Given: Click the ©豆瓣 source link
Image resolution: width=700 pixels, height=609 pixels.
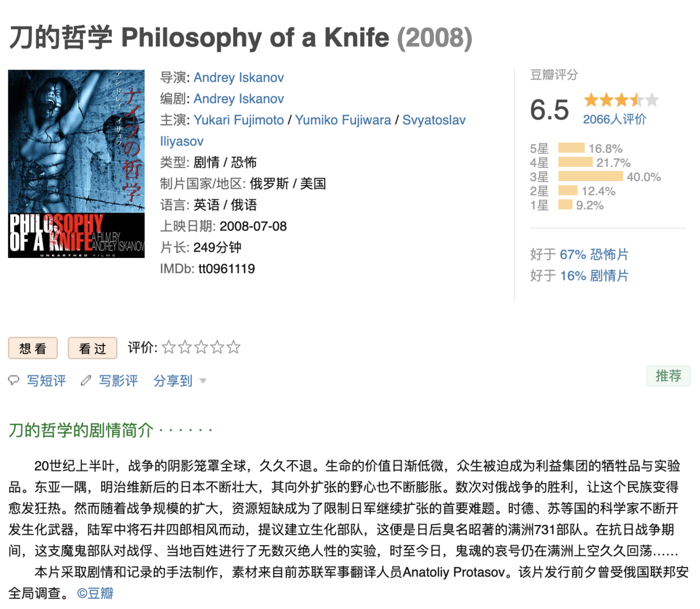Looking at the screenshot, I should [95, 593].
